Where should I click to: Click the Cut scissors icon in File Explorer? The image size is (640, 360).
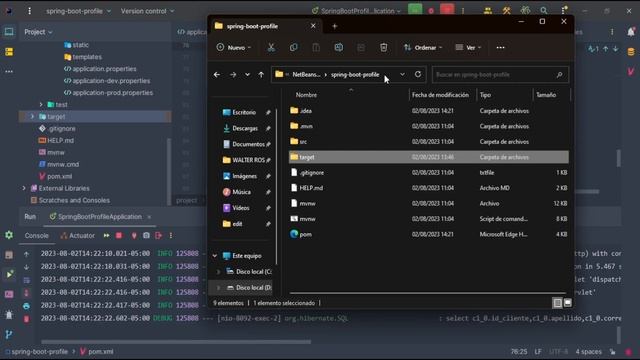click(x=271, y=48)
